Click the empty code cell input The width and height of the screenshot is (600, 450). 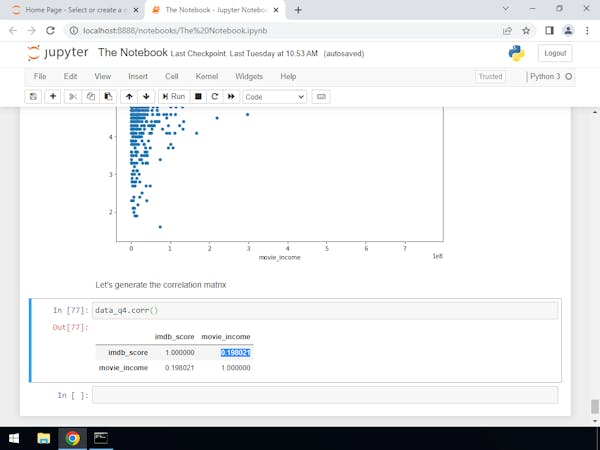pos(325,395)
